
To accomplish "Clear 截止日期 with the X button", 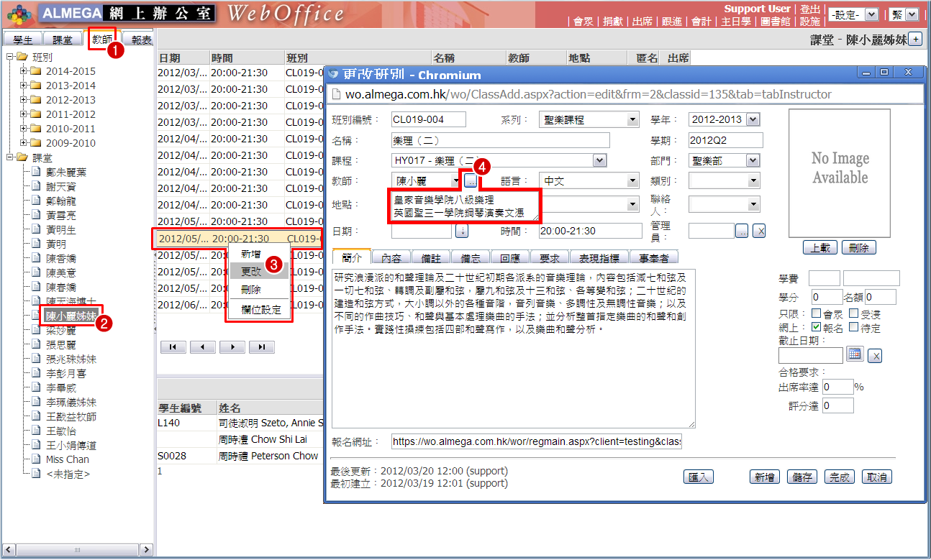I will click(875, 355).
